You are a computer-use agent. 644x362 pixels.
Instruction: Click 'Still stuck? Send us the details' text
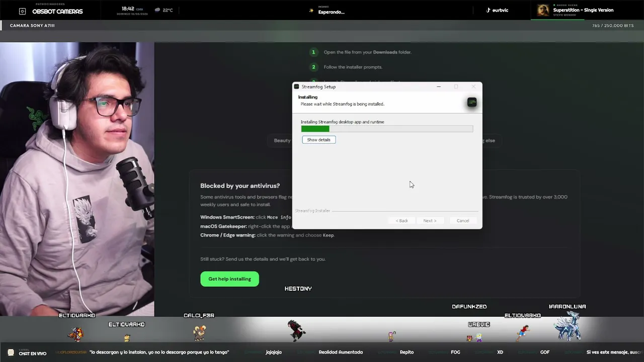pos(263,259)
